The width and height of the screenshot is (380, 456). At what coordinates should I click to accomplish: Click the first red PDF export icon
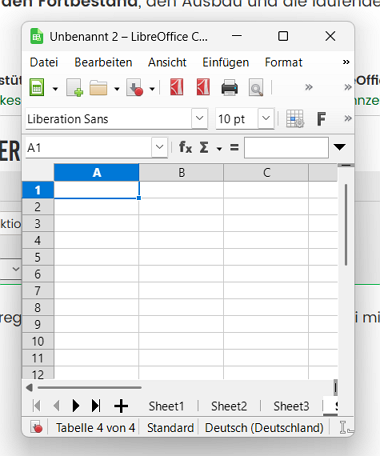click(177, 87)
